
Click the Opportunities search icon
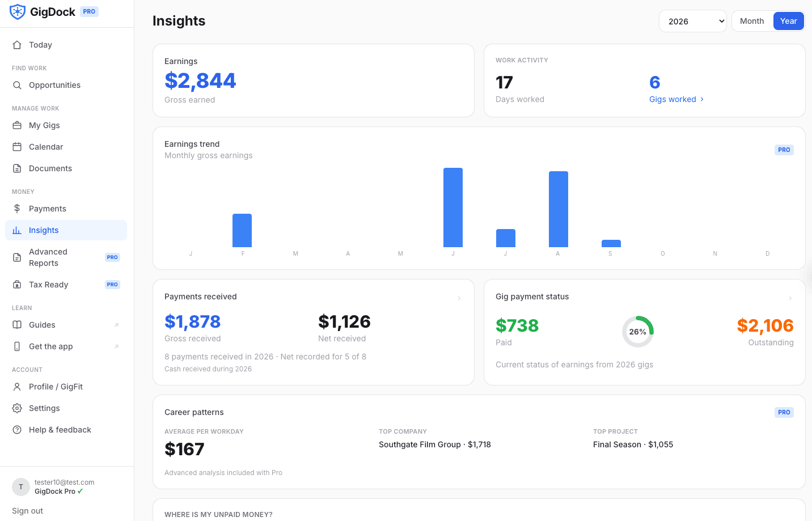pos(17,85)
